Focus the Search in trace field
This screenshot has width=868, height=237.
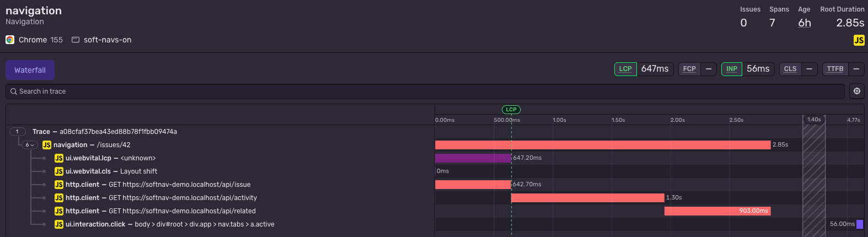point(425,91)
